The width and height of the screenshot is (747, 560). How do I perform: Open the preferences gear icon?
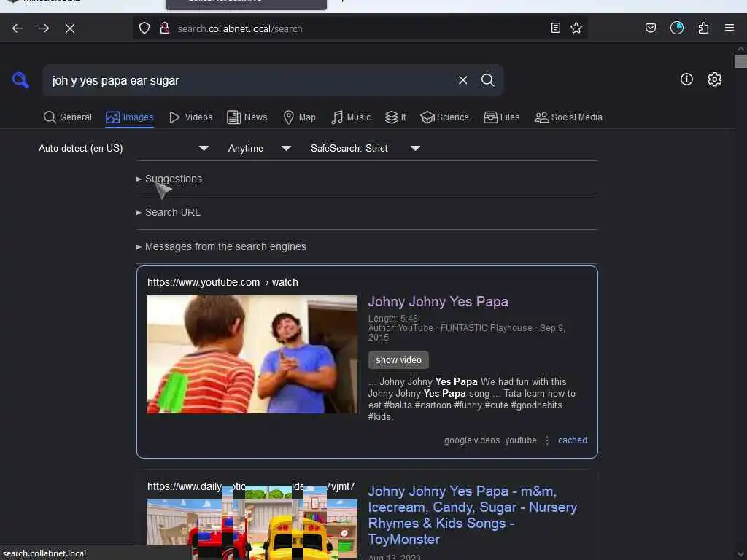click(x=715, y=79)
